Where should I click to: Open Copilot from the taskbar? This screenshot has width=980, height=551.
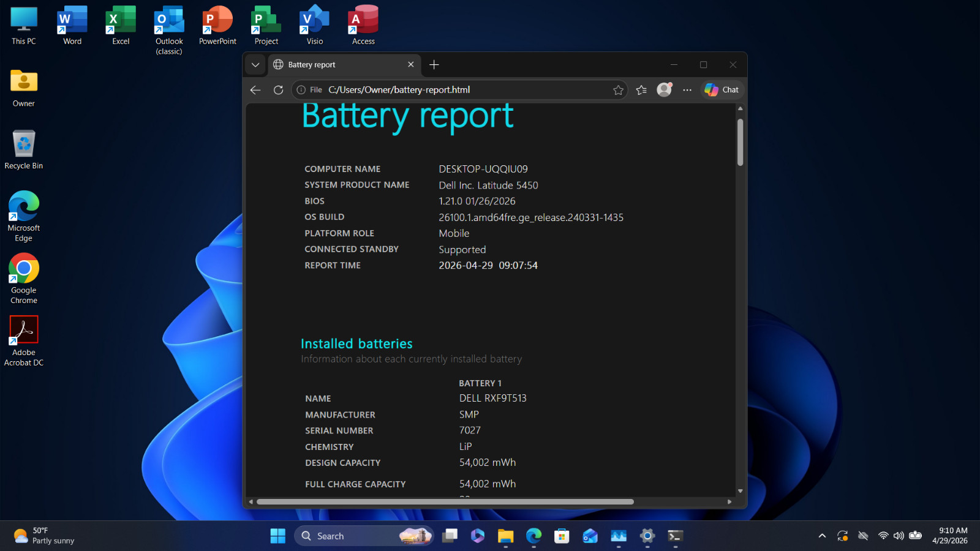478,536
